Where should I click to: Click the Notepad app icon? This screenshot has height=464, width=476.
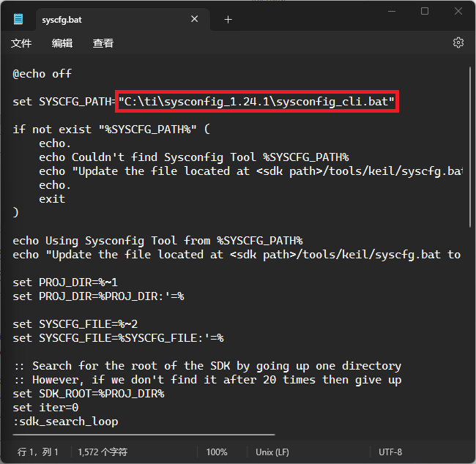18,19
